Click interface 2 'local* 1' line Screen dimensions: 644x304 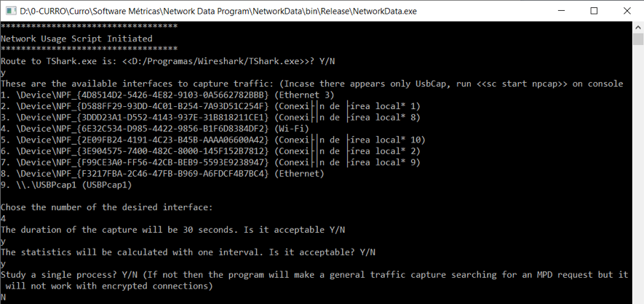[x=210, y=106]
